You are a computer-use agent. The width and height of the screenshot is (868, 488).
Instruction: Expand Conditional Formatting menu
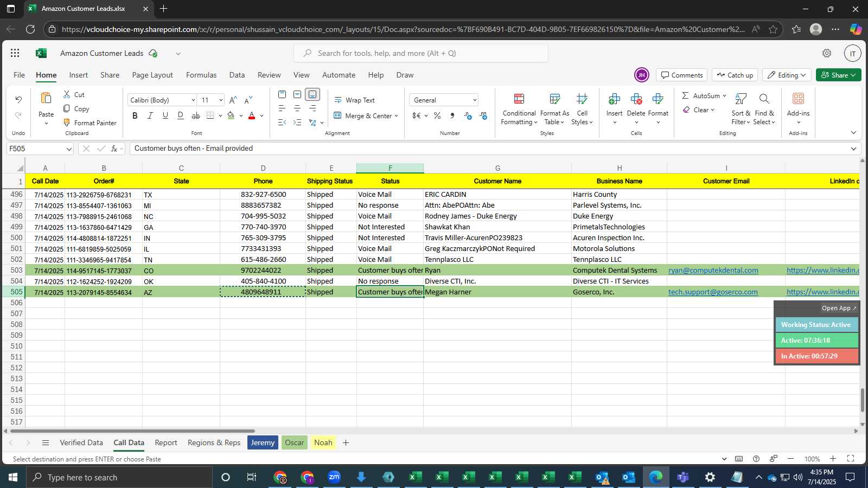point(519,109)
